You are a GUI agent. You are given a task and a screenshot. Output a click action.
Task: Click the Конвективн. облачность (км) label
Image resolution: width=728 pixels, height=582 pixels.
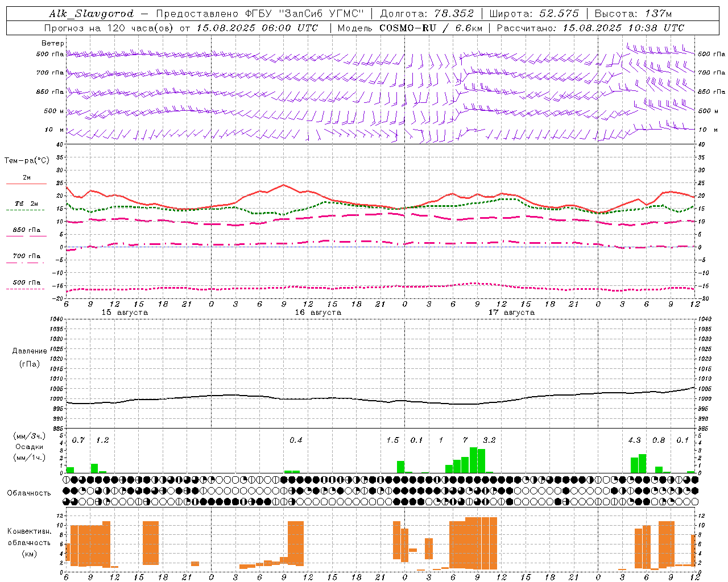(29, 542)
